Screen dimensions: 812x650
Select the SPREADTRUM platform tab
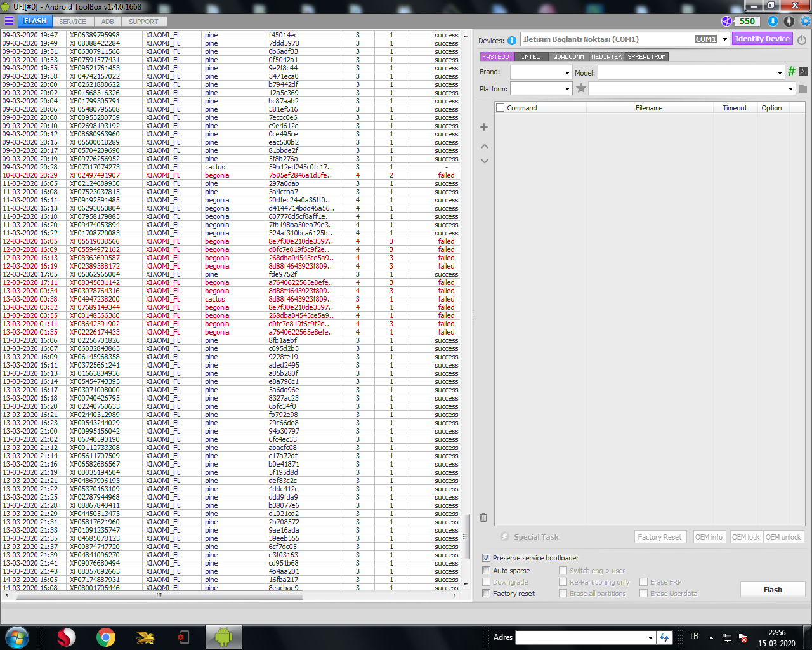point(647,57)
